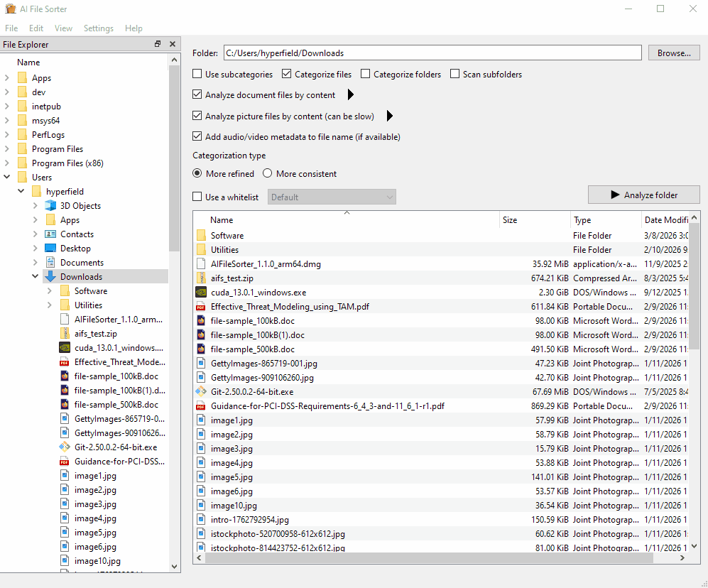The width and height of the screenshot is (708, 588).
Task: Click the Effective_Threat_Modeling PDF icon in file list
Action: 201,307
